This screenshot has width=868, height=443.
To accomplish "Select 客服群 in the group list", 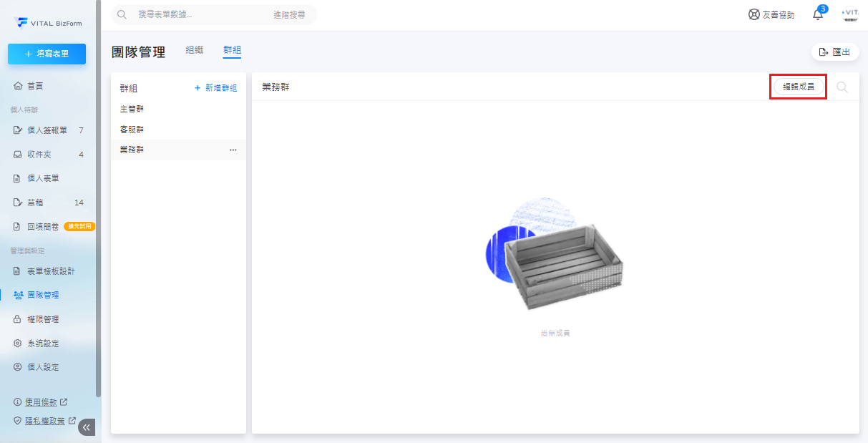I will point(132,130).
